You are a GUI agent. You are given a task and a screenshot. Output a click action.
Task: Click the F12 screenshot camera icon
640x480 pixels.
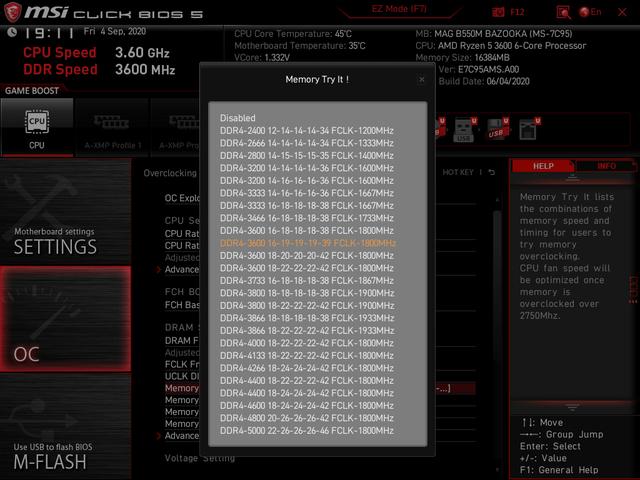[498, 12]
